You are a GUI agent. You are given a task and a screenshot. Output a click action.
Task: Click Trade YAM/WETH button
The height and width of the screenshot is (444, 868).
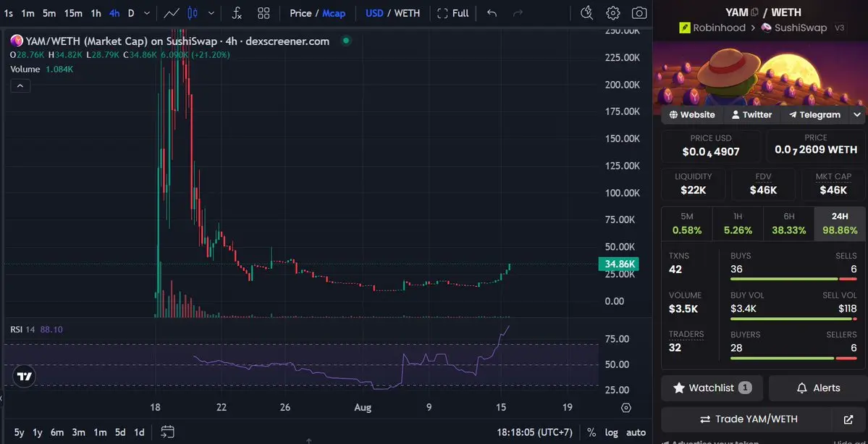coord(749,419)
